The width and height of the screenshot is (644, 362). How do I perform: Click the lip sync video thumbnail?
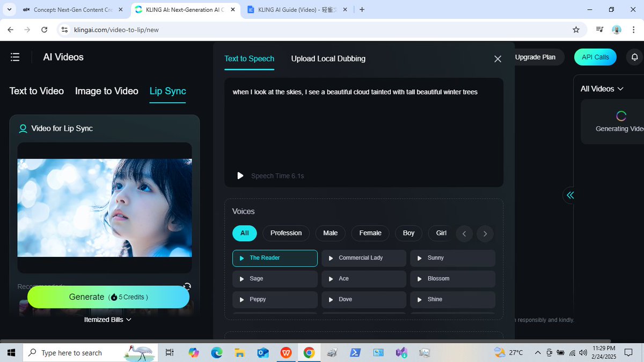pos(105,208)
